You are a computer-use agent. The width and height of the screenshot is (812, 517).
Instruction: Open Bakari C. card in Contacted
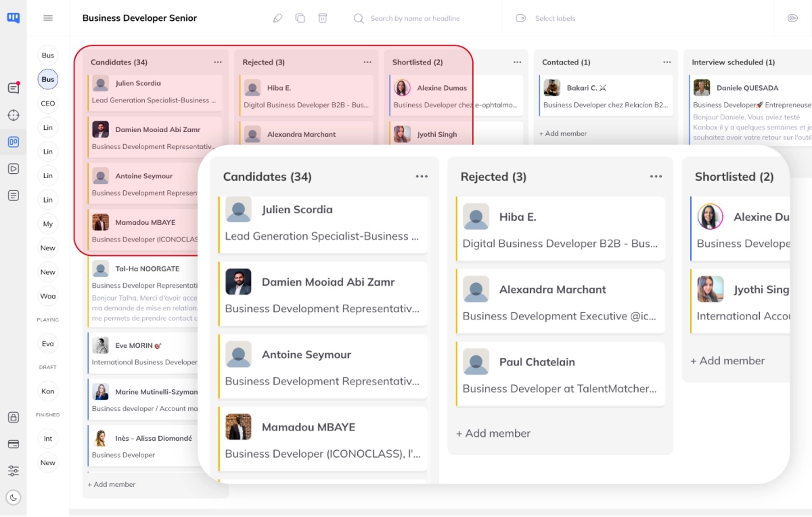(x=606, y=96)
